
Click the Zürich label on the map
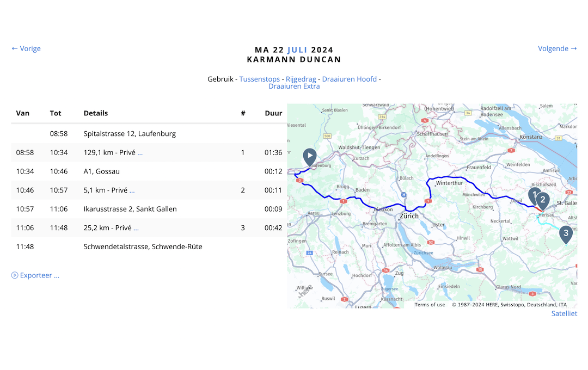pyautogui.click(x=409, y=216)
